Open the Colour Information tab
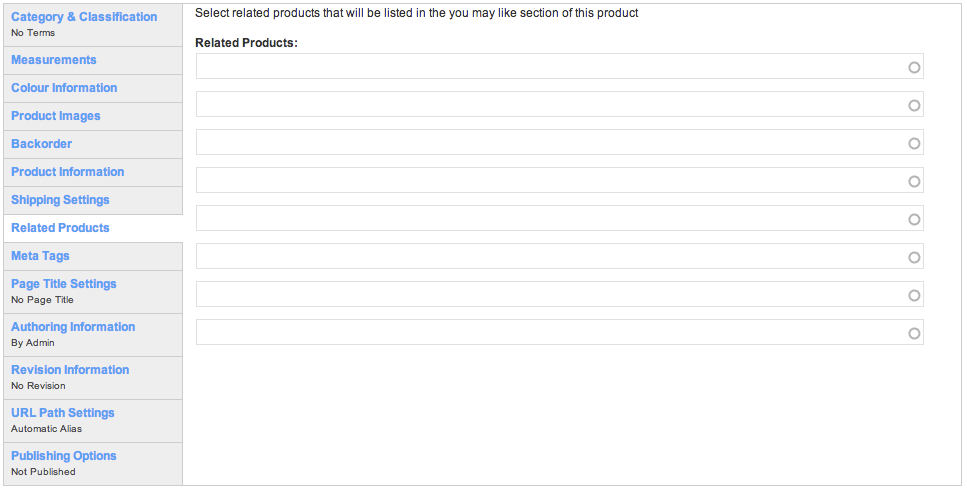This screenshot has height=491, width=967. tap(64, 88)
